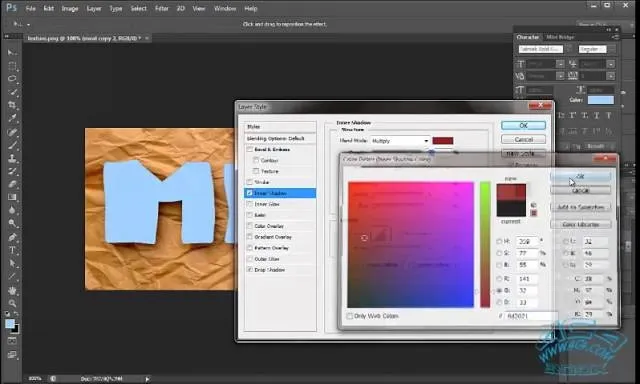Screen dimensions: 640x384
Task: Select the Path Selection tool
Action: point(12,263)
